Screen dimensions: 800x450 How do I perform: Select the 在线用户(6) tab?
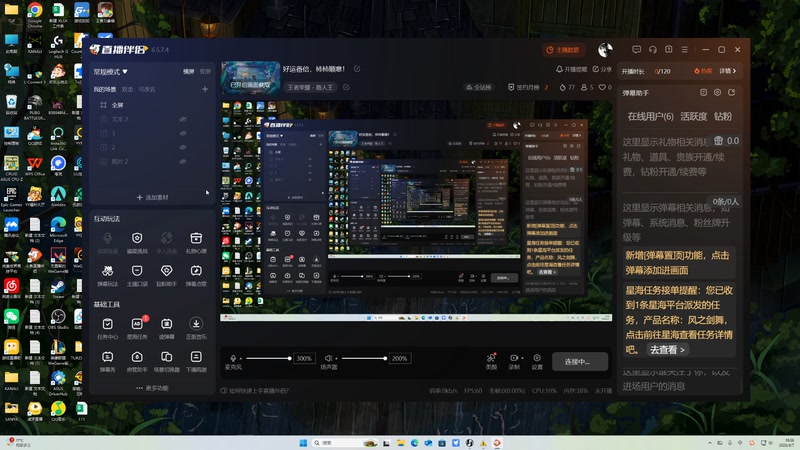point(651,116)
